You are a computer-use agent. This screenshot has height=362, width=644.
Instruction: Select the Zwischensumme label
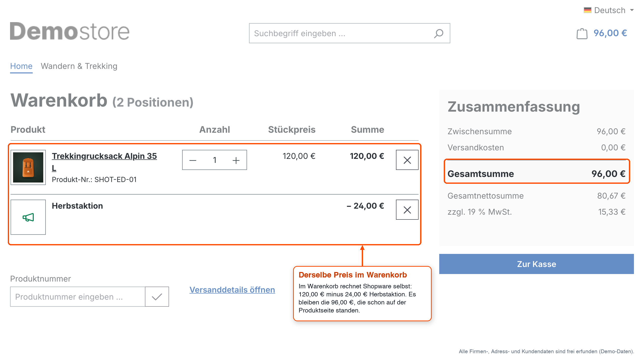pyautogui.click(x=479, y=131)
